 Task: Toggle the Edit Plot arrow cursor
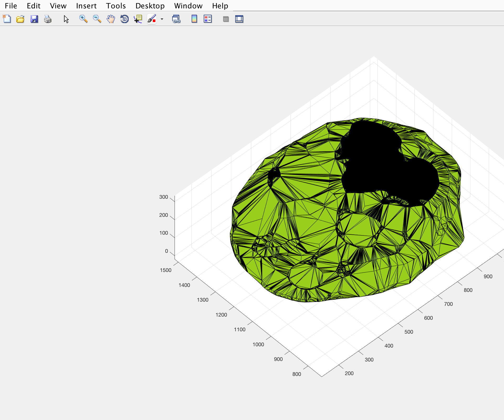click(x=66, y=19)
